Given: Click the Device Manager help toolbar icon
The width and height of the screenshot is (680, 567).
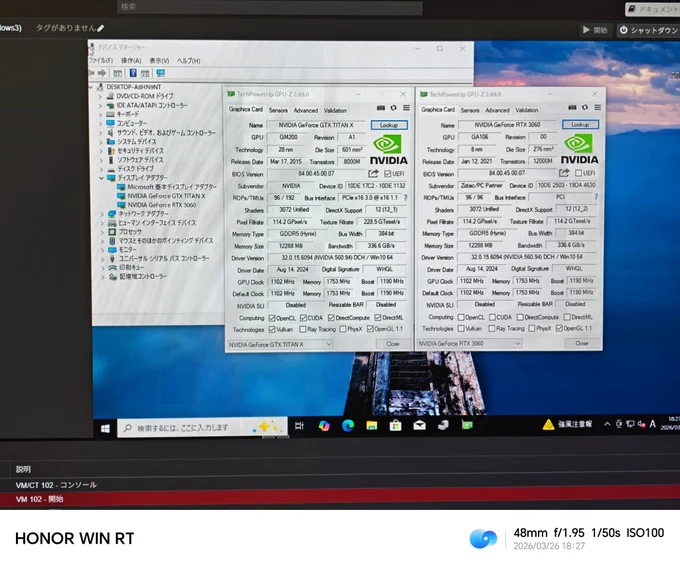Looking at the screenshot, I should coord(133,73).
